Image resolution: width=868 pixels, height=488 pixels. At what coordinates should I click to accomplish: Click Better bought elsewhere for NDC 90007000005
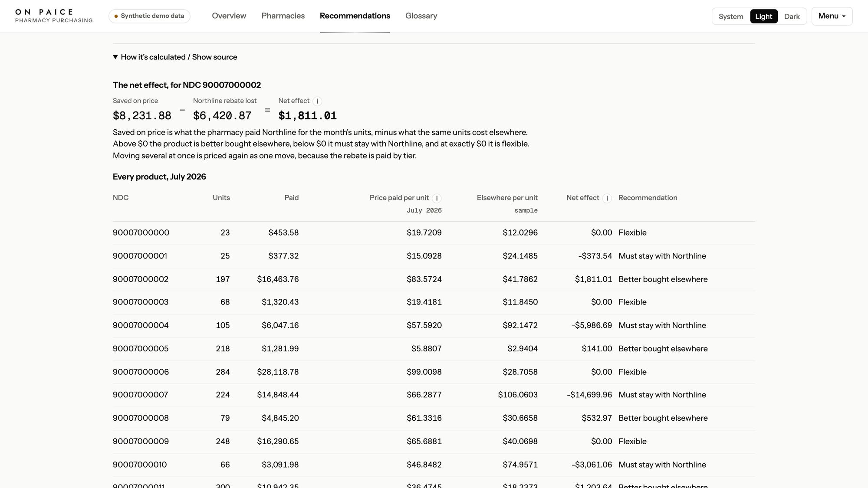click(x=663, y=349)
